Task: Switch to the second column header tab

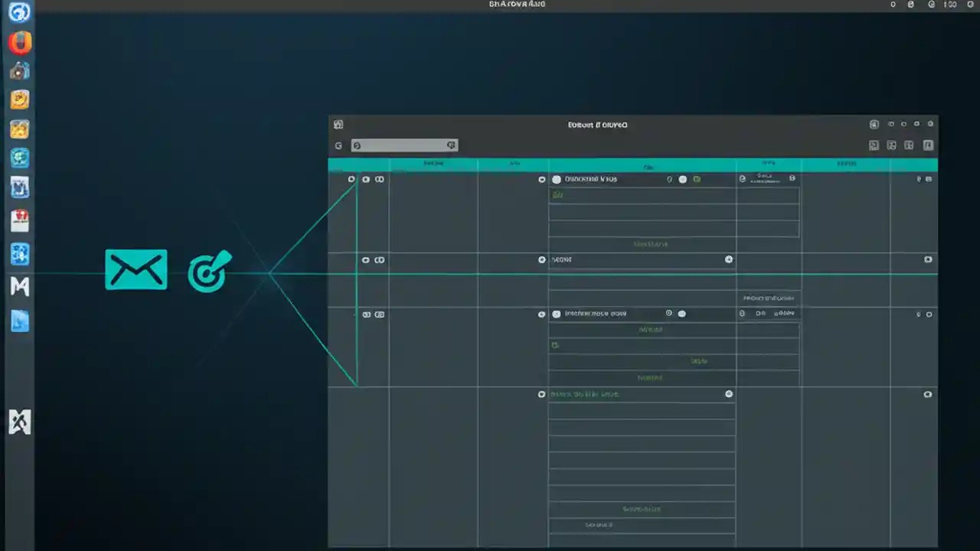Action: 514,163
